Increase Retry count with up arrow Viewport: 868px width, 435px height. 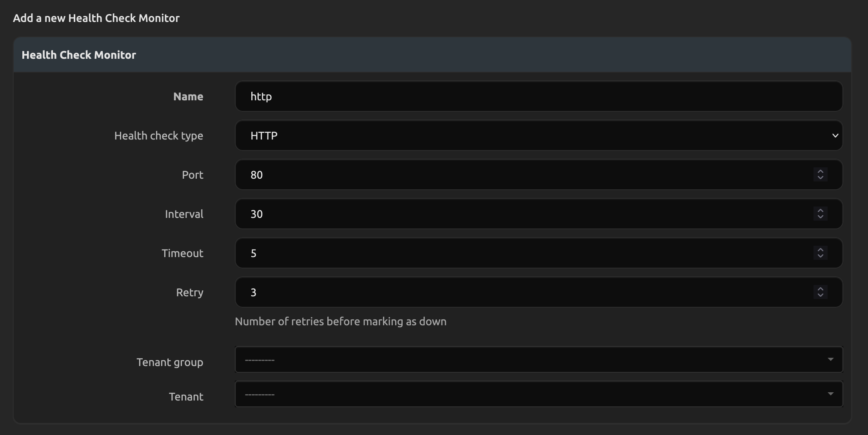coord(820,289)
